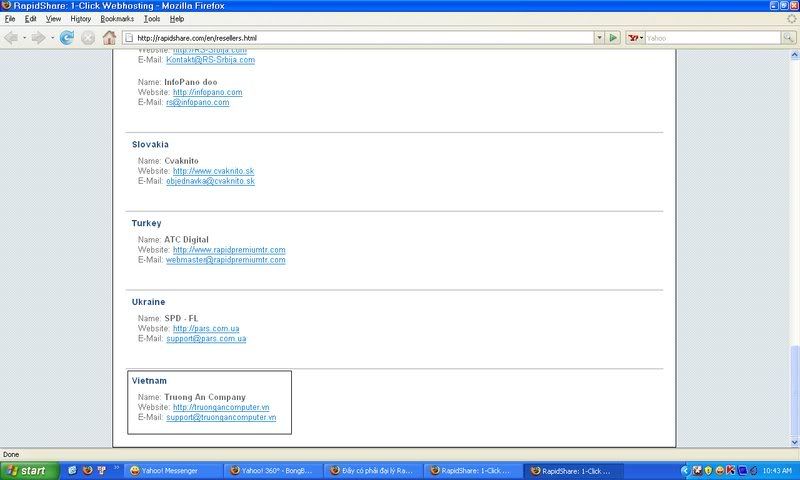Go back with the Back arrow
Image resolution: width=800 pixels, height=480 pixels.
tap(11, 38)
